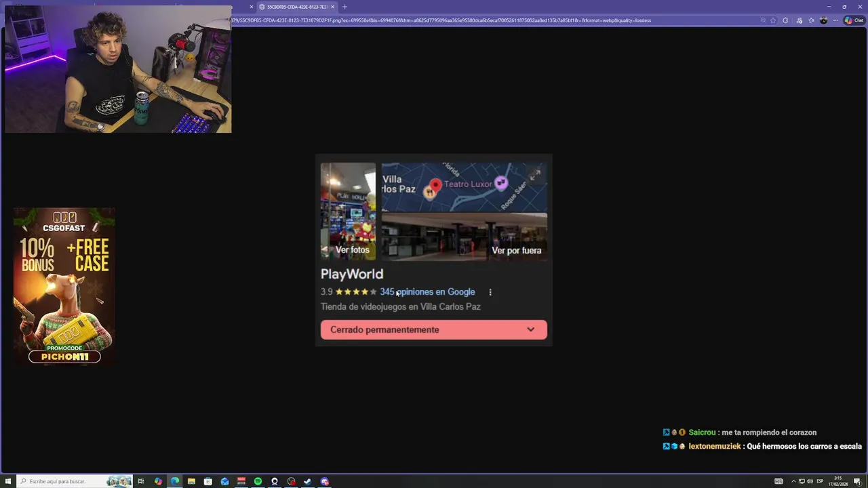Open the Edge Copilot Chat button
868x488 pixels.
(854, 20)
